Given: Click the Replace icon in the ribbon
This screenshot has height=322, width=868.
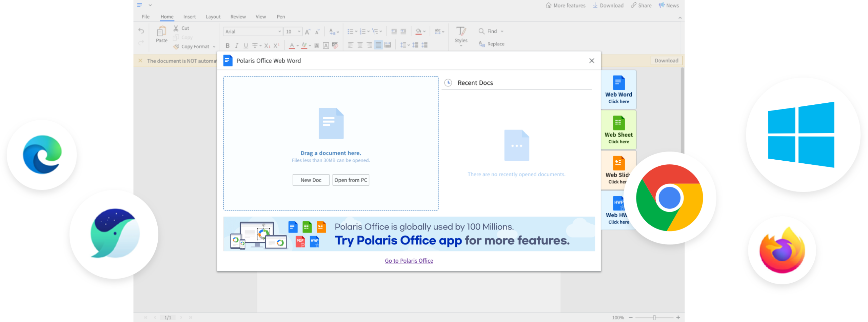Looking at the screenshot, I should click(x=482, y=44).
